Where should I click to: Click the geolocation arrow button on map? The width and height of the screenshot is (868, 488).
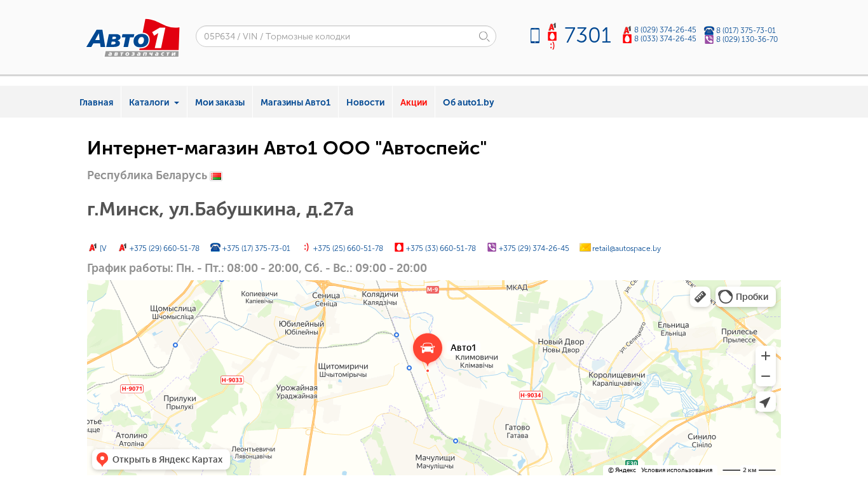click(x=766, y=402)
